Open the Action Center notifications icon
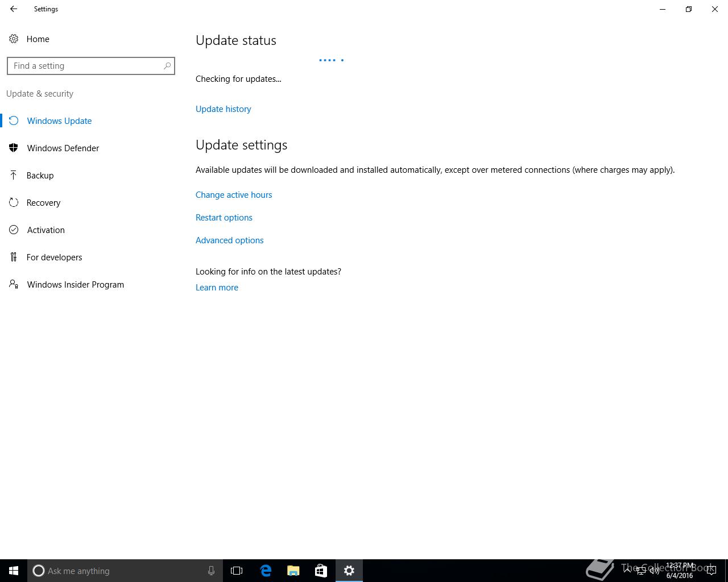 pos(711,571)
